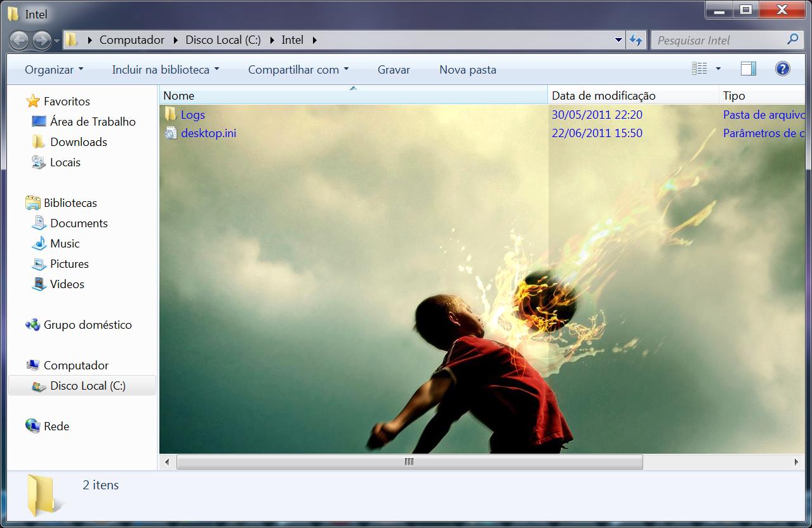Click the Locais recent places icon
This screenshot has width=812, height=528.
39,162
